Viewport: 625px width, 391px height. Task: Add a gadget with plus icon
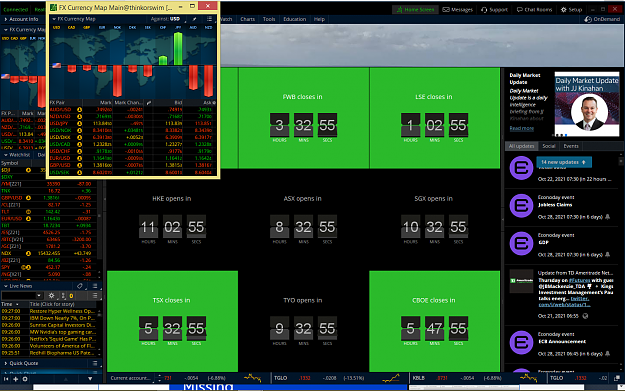pyautogui.click(x=16, y=379)
